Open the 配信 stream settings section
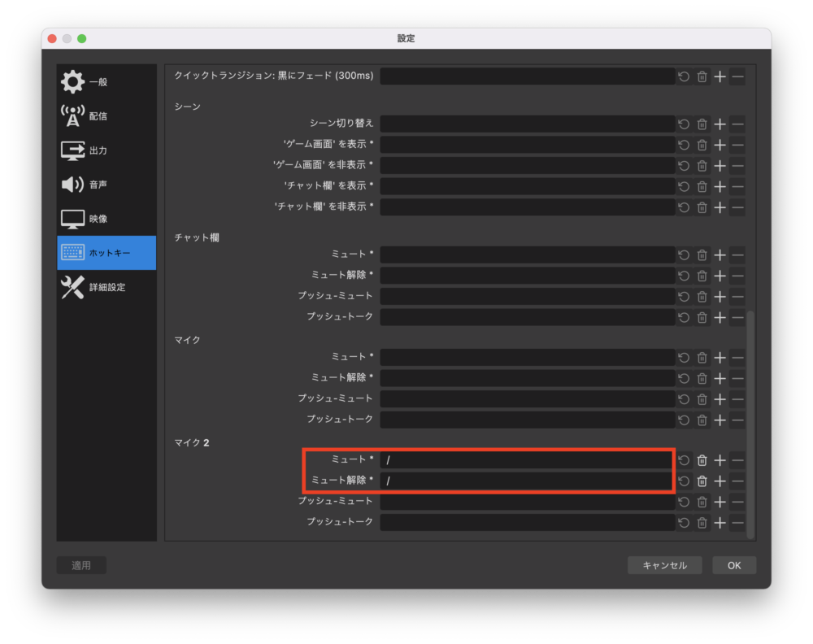The height and width of the screenshot is (644, 813). (x=107, y=116)
